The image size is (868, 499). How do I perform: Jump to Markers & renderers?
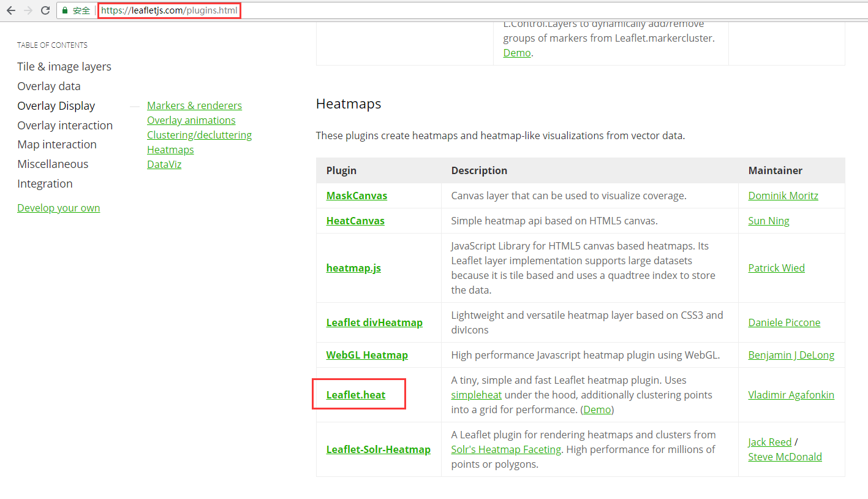(x=194, y=105)
